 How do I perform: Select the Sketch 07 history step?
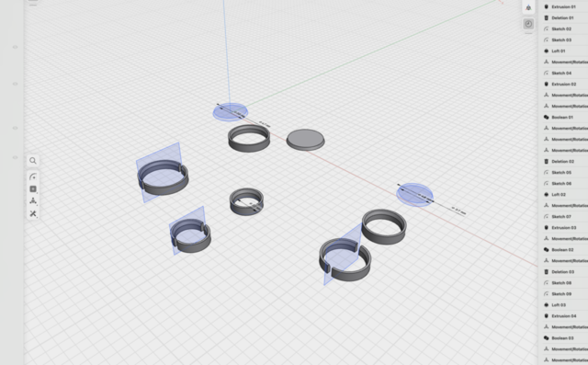coord(563,216)
